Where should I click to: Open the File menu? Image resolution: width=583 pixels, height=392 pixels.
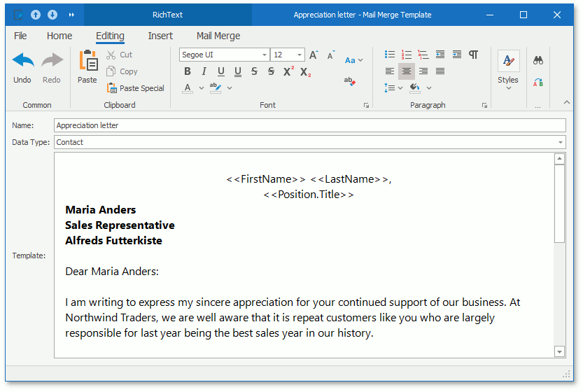click(20, 36)
